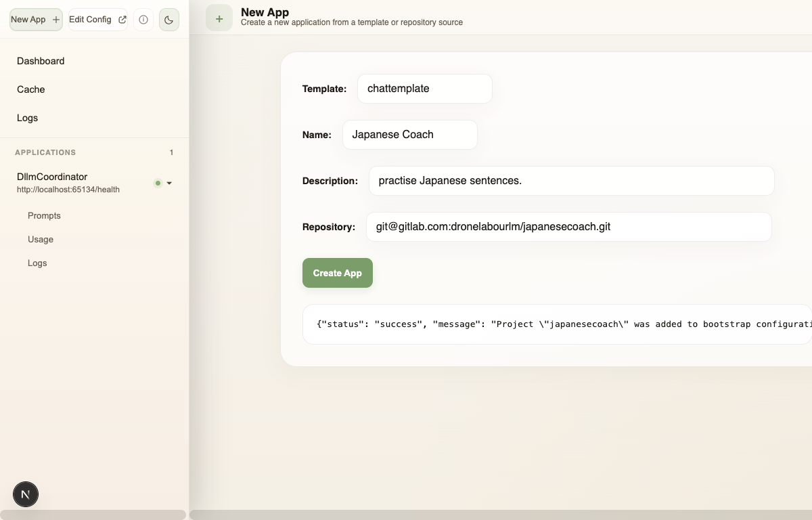Click the Repository: label
The height and width of the screenshot is (520, 812).
tap(329, 227)
